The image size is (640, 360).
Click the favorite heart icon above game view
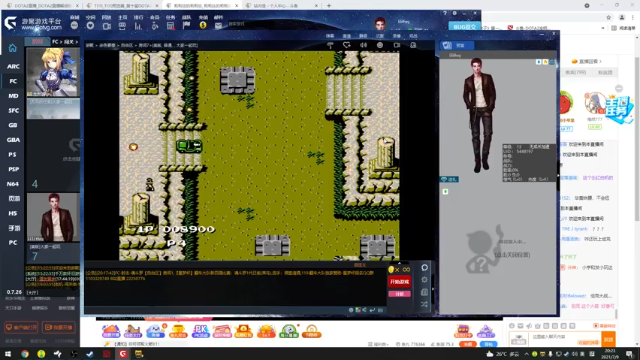347,45
